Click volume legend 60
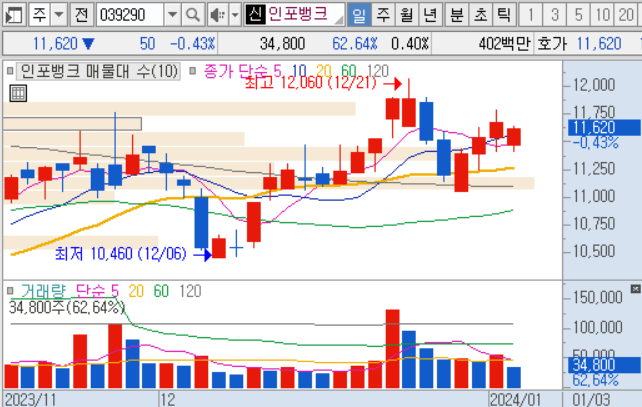Screen dimensions: 642x407 click(161, 291)
